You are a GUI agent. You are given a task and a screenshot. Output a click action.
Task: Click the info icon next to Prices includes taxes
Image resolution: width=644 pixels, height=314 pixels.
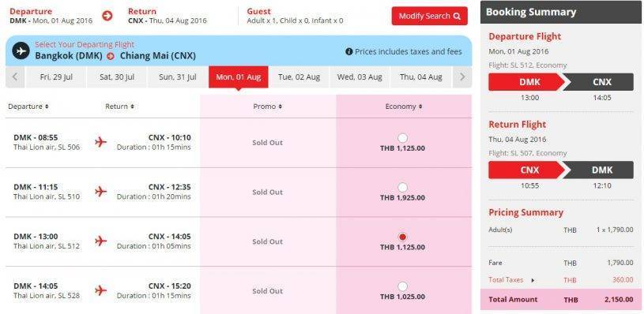click(348, 51)
